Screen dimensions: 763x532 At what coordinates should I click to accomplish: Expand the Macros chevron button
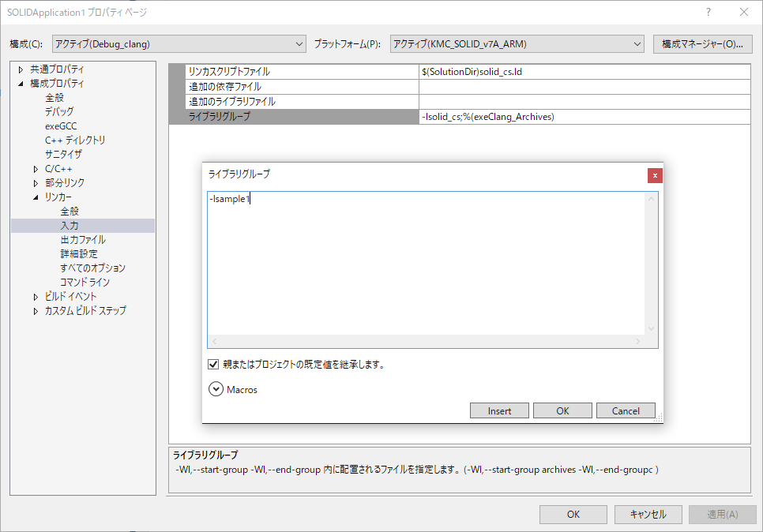216,389
